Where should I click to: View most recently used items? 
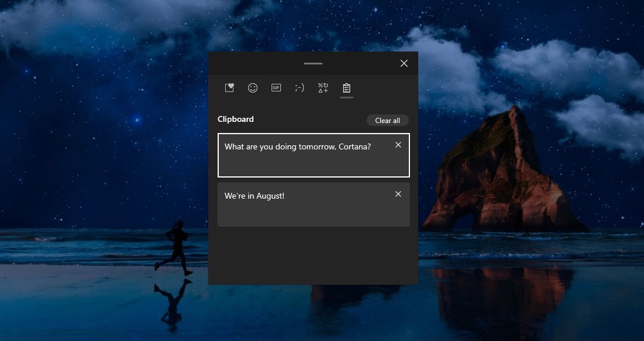(229, 87)
